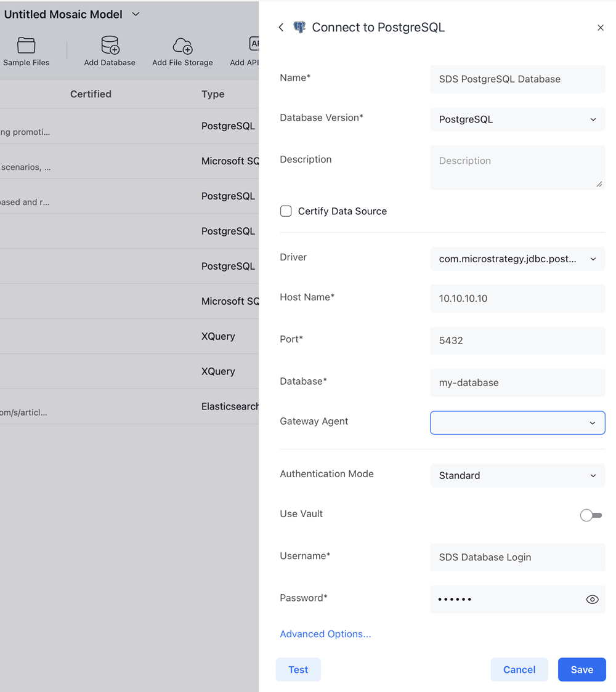Viewport: 616px width, 692px height.
Task: Click the Sample Files folder icon
Action: tap(26, 46)
